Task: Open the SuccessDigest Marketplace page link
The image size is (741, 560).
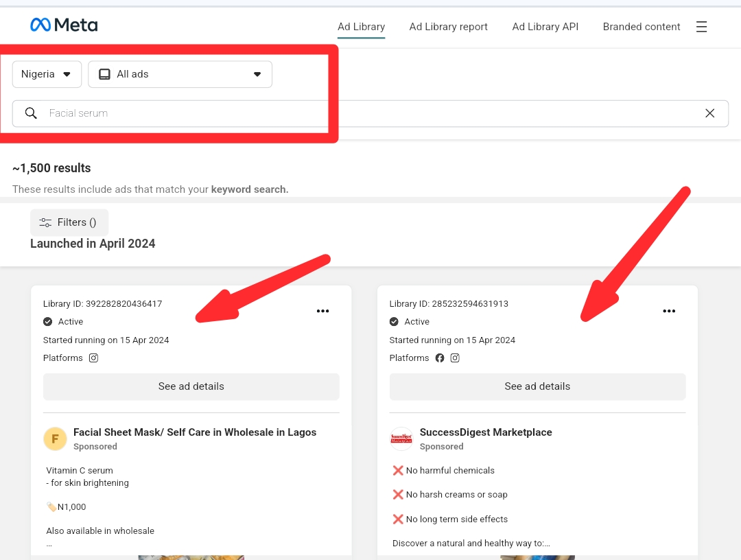Action: 486,432
